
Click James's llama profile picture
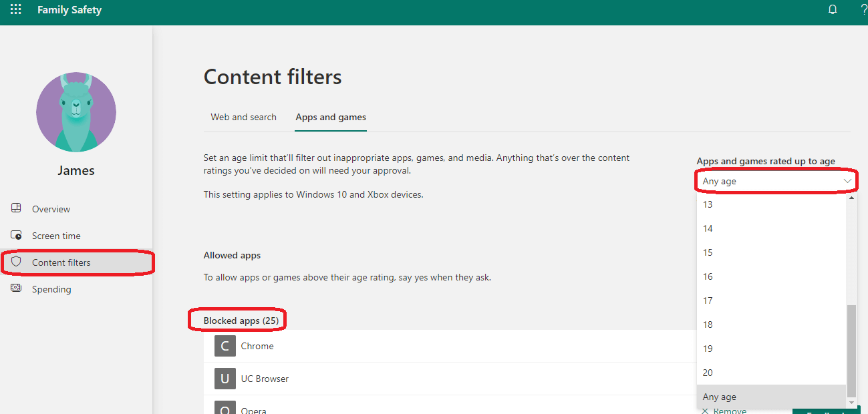click(76, 112)
